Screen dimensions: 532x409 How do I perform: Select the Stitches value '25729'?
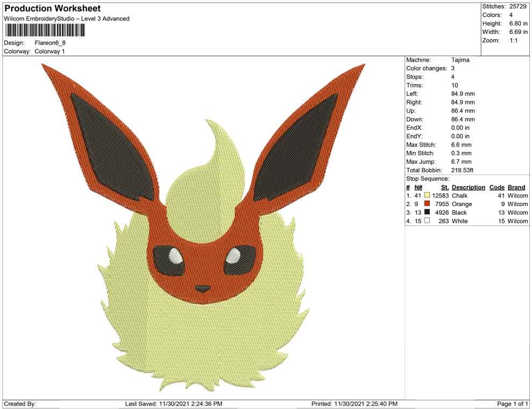pyautogui.click(x=517, y=6)
